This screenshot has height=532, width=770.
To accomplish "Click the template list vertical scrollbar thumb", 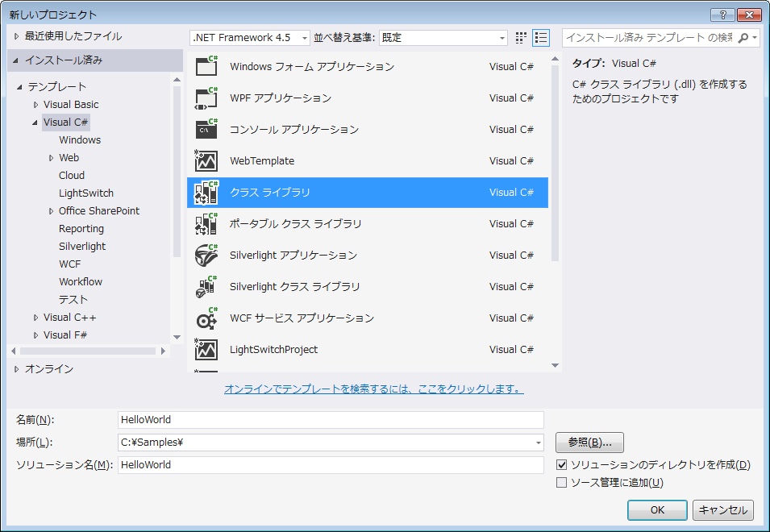I will tap(555, 164).
